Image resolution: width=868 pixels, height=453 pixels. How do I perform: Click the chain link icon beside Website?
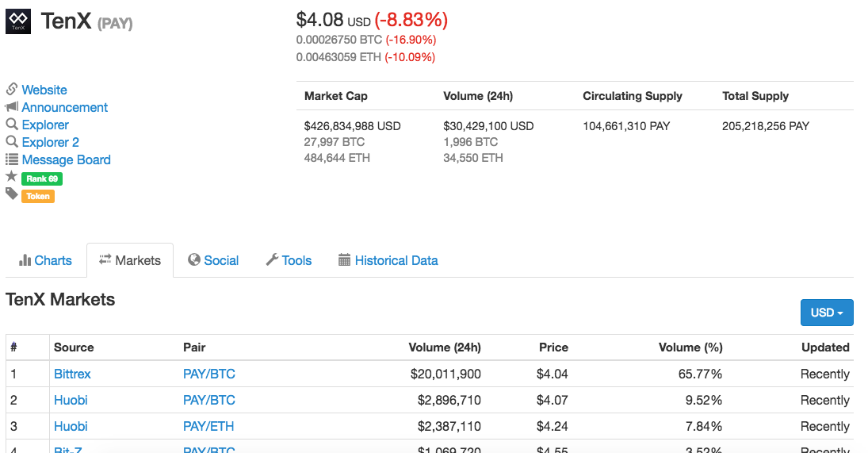tap(12, 89)
